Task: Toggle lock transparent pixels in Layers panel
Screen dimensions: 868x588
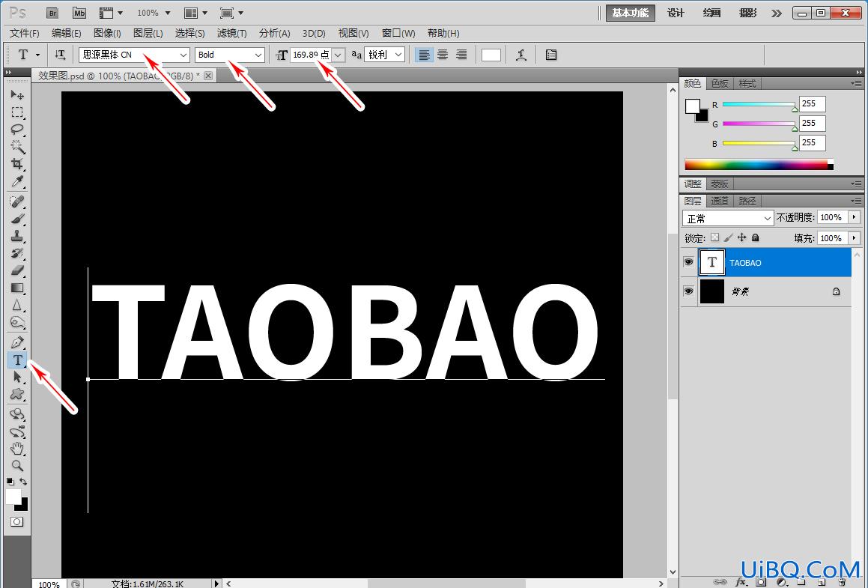Action: click(x=714, y=237)
